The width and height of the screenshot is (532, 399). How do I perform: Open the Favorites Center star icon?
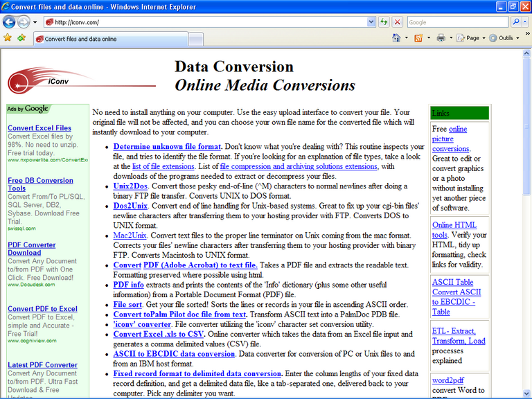point(8,37)
